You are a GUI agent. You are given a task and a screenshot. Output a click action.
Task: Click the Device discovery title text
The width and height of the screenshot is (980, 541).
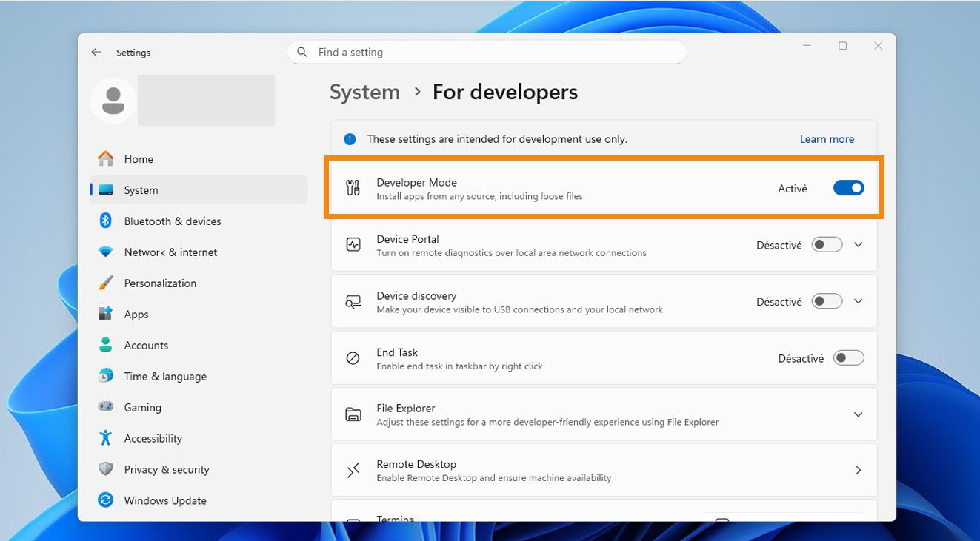[416, 295]
